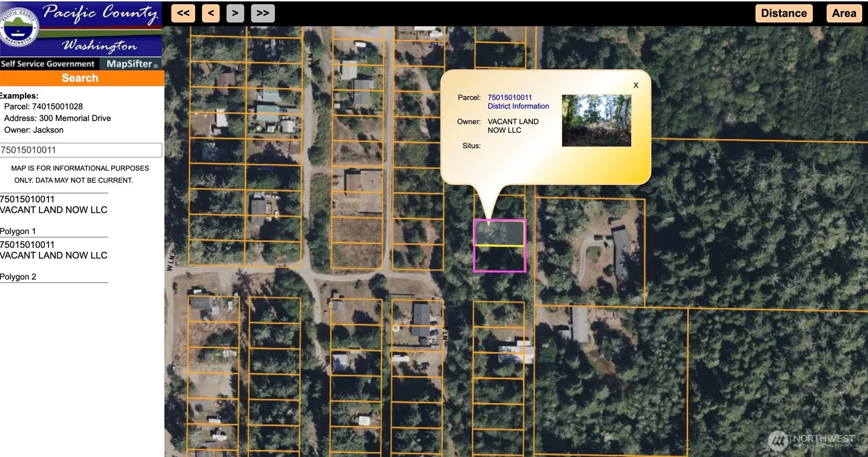Open the MapSifter tab
Image resolution: width=868 pixels, height=457 pixels.
click(x=131, y=64)
